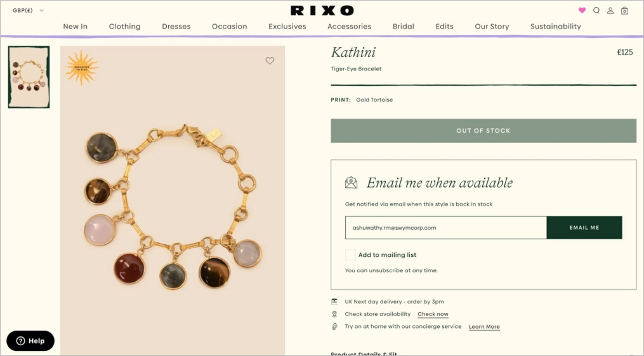Click the Exclusive to Rixo sun badge
Screen dimensions: 644x356
coord(82,68)
